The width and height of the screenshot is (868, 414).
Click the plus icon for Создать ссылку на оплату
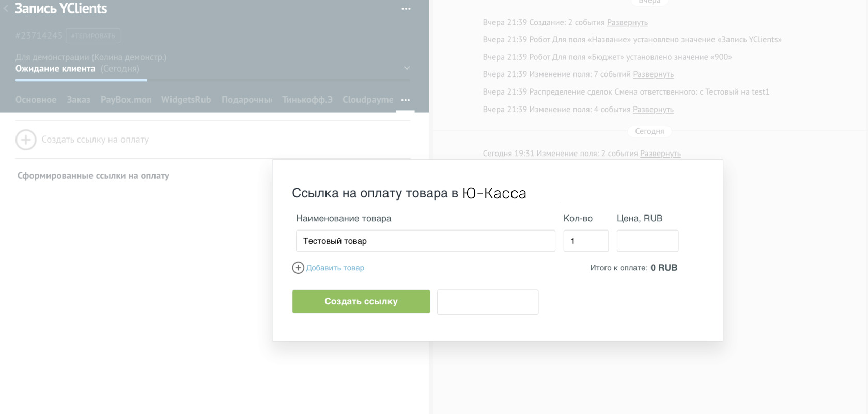click(x=26, y=140)
